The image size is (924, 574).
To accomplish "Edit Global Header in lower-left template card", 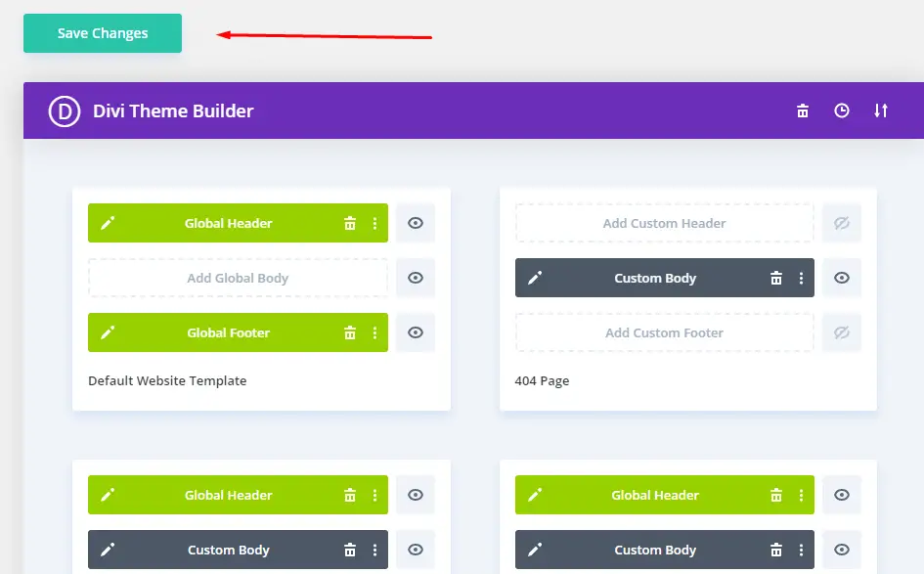I will 108,495.
